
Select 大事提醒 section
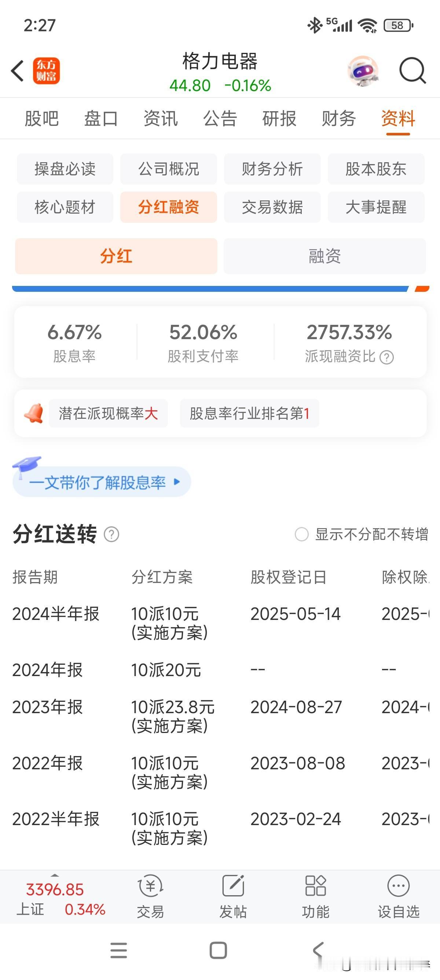coord(376,207)
